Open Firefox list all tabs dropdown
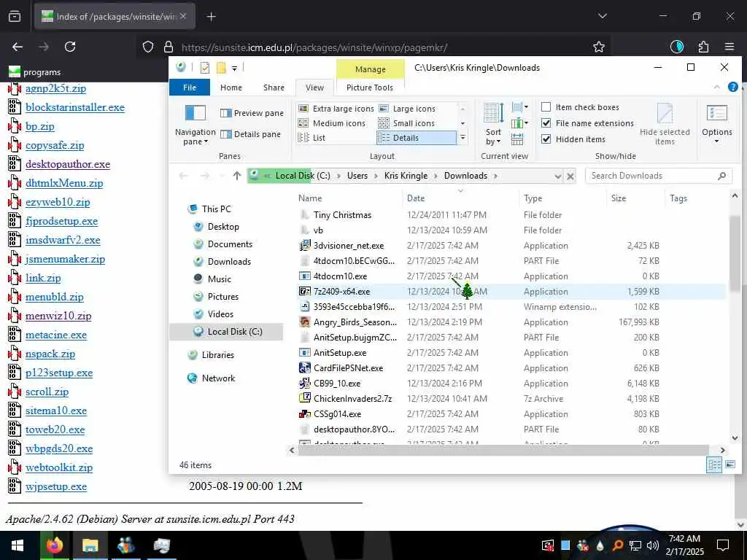Viewport: 747px width, 560px height. click(602, 16)
